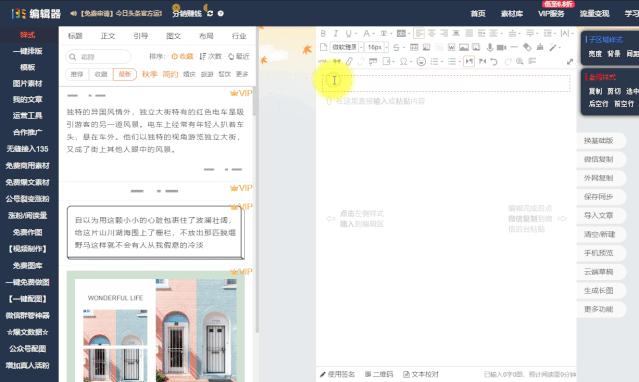This screenshot has height=382, width=639.
Task: Insert audio using microphone icon
Action: pos(489,47)
